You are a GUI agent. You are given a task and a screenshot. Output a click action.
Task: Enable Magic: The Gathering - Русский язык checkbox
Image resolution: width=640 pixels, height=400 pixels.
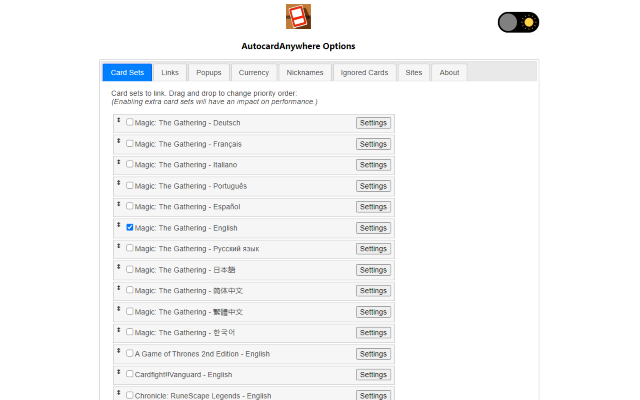coord(130,248)
